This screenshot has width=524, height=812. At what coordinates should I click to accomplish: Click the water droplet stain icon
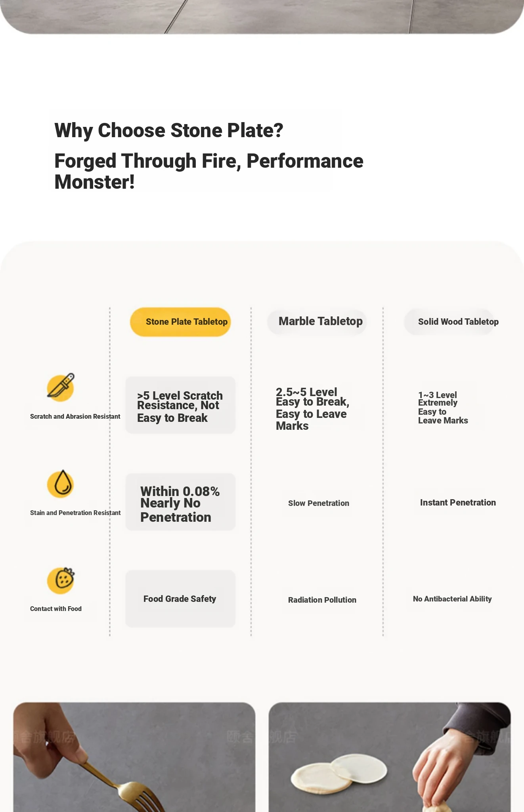61,484
